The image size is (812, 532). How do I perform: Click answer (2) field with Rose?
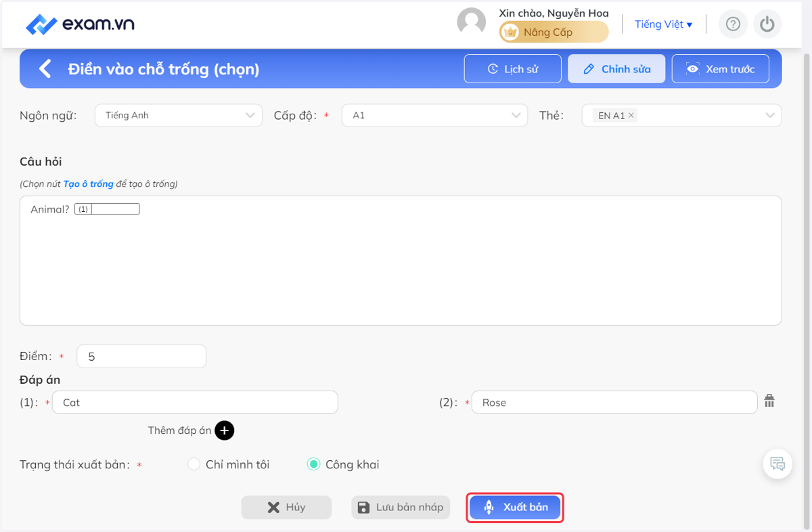coord(614,403)
